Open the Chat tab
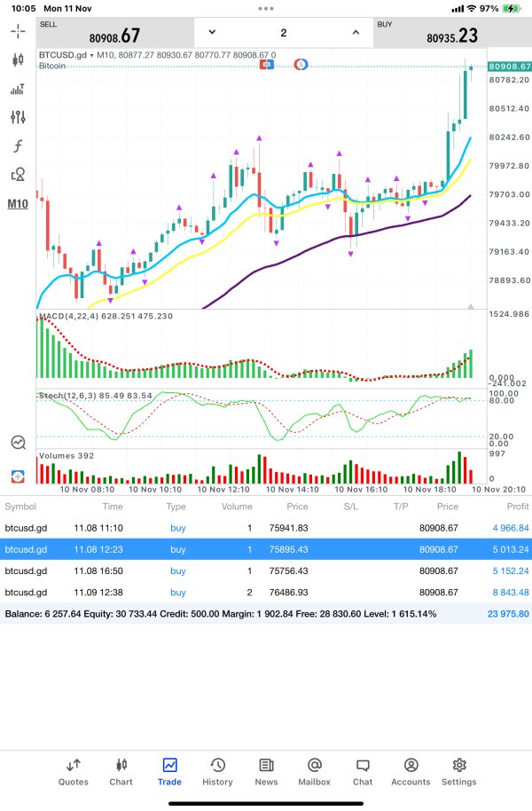This screenshot has width=532, height=811. (363, 772)
